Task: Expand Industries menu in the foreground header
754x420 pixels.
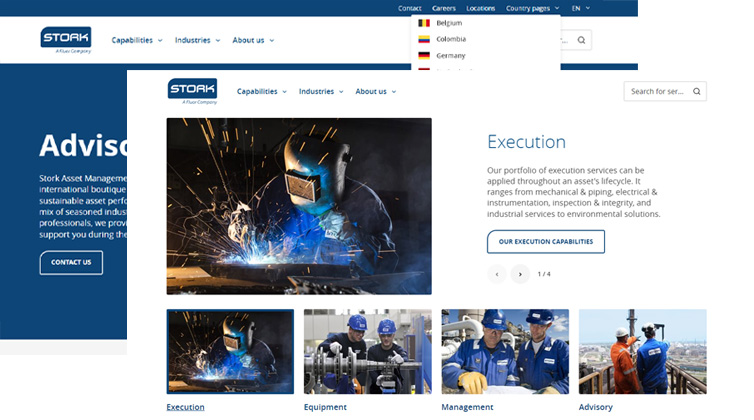Action: (321, 91)
